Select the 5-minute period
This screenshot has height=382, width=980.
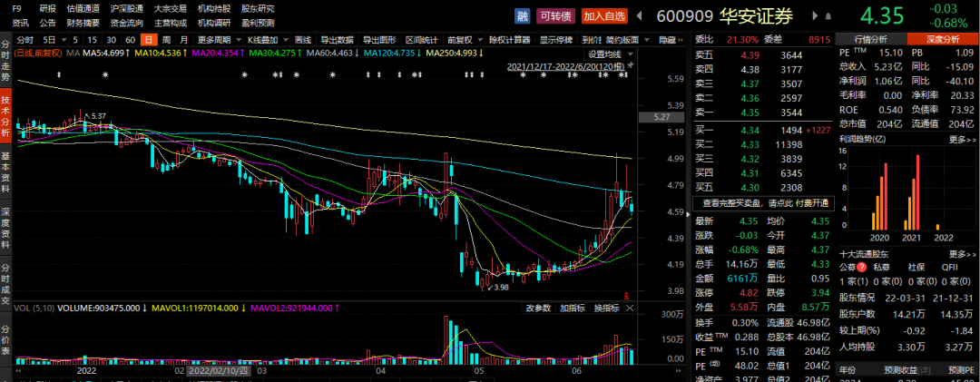75,40
